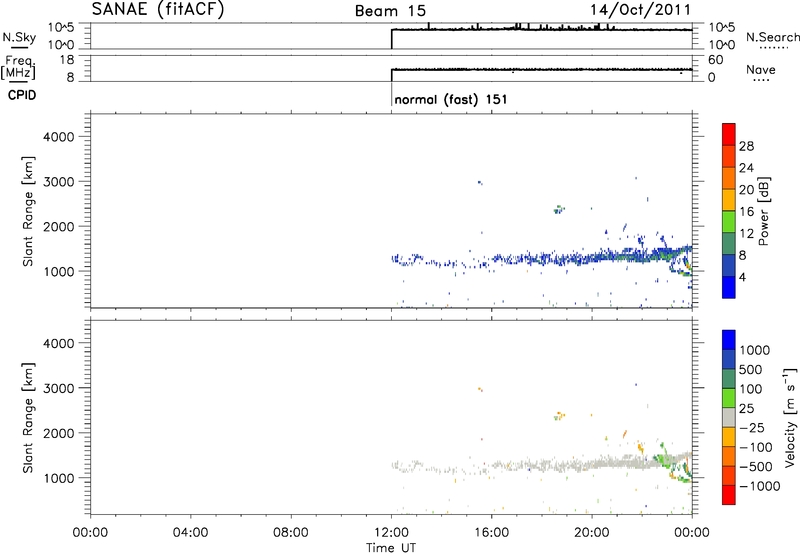
Task: Click the 24 label on Power scale
Action: (746, 168)
